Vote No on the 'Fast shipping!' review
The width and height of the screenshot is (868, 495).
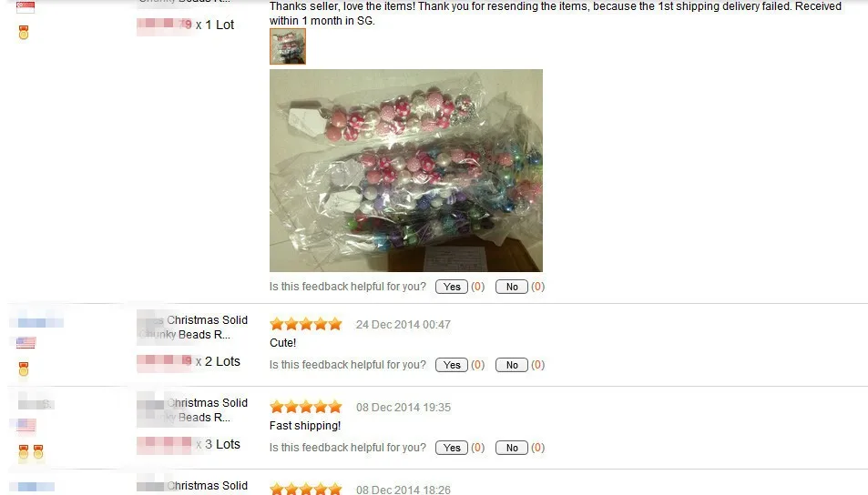point(512,448)
